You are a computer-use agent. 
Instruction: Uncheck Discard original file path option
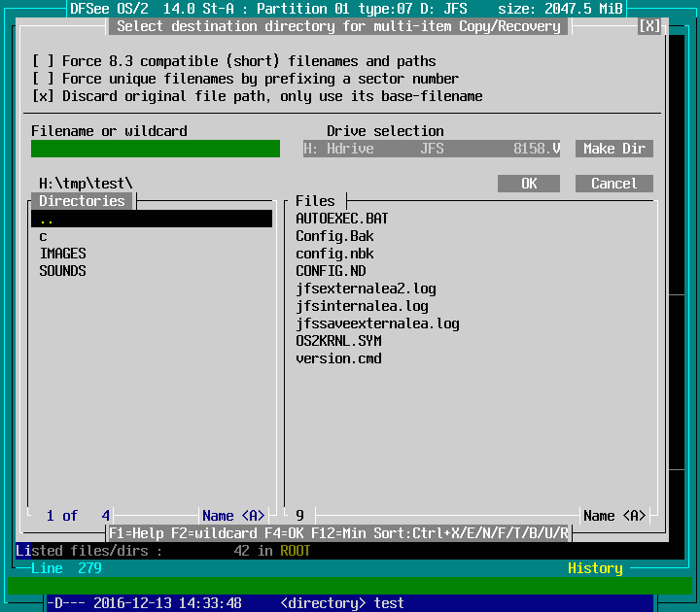click(43, 96)
